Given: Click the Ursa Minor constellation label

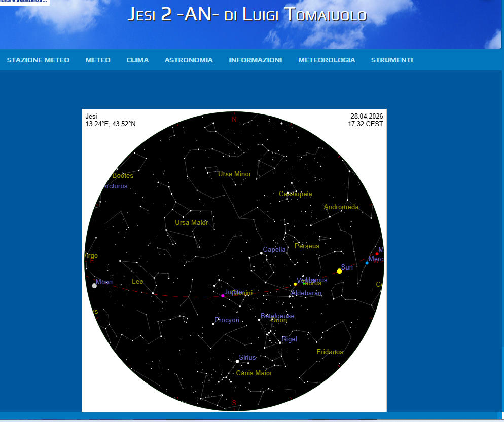Looking at the screenshot, I should (x=234, y=174).
